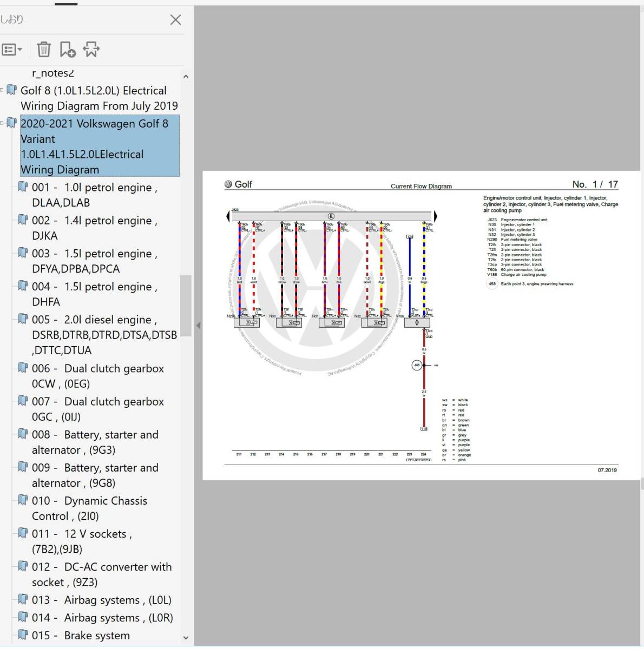Click the J623 engine control unit label

(x=235, y=210)
